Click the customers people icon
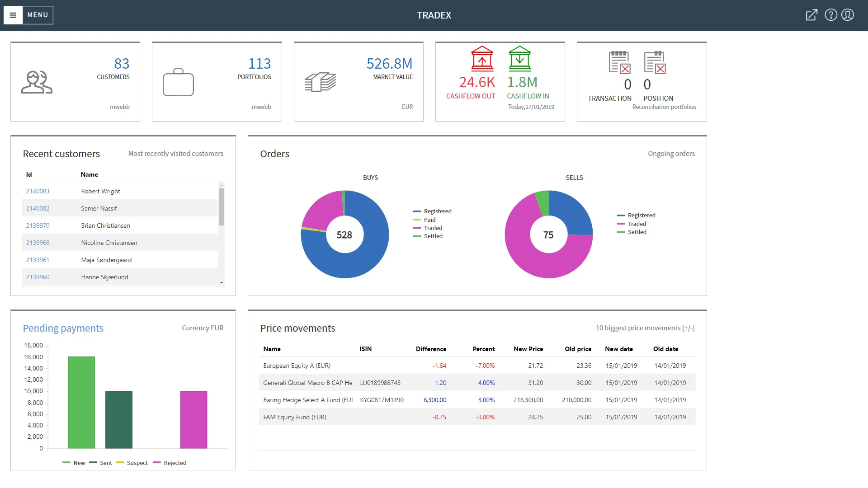Screen dimensions: 868x488 [x=37, y=82]
